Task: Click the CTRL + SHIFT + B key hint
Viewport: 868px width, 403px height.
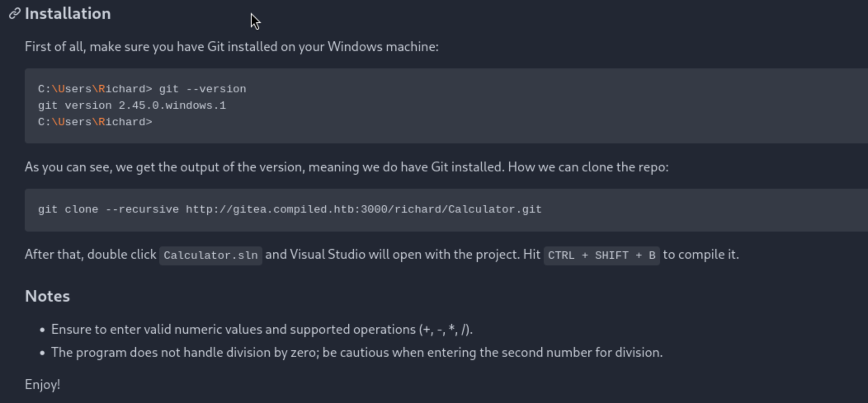Action: 601,255
